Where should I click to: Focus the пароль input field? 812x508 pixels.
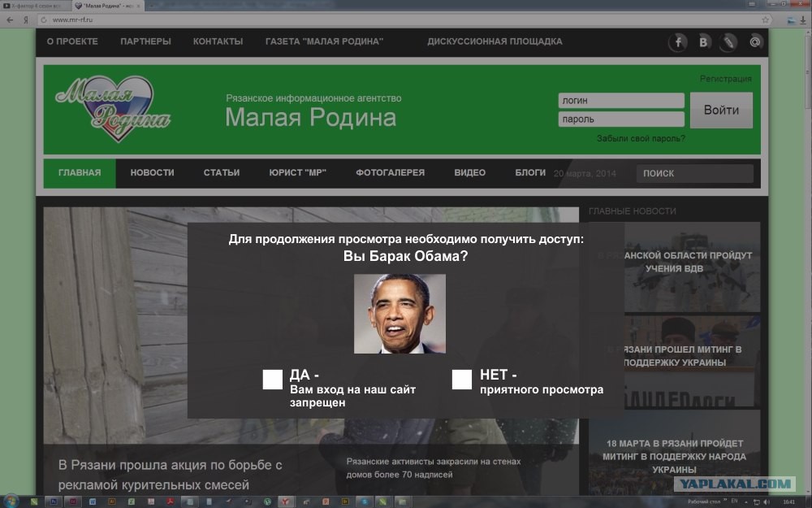pos(621,119)
